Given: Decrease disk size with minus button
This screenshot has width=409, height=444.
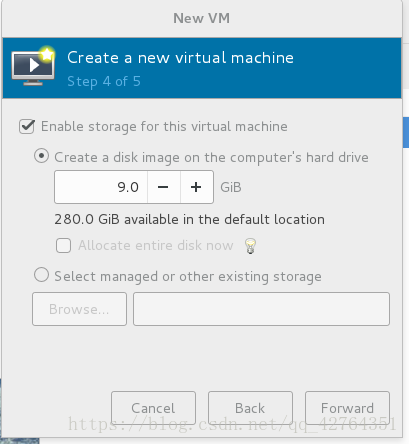Looking at the screenshot, I should click(164, 187).
